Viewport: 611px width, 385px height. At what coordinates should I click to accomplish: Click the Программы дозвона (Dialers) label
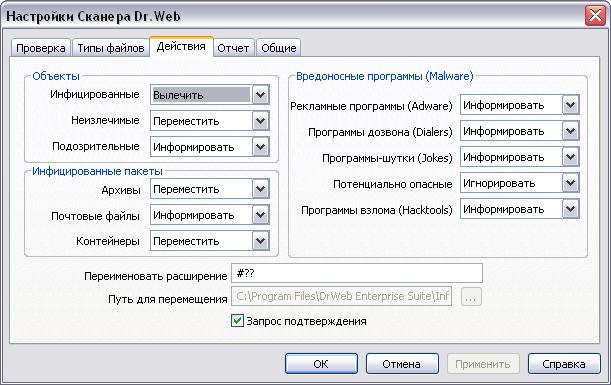click(380, 132)
